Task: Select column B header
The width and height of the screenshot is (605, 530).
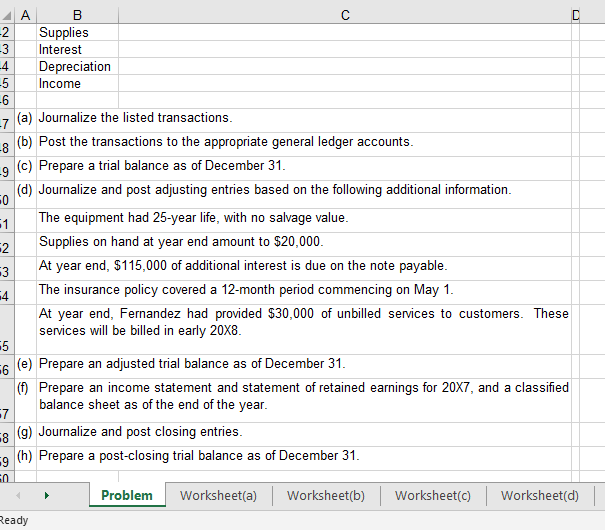Action: click(77, 15)
